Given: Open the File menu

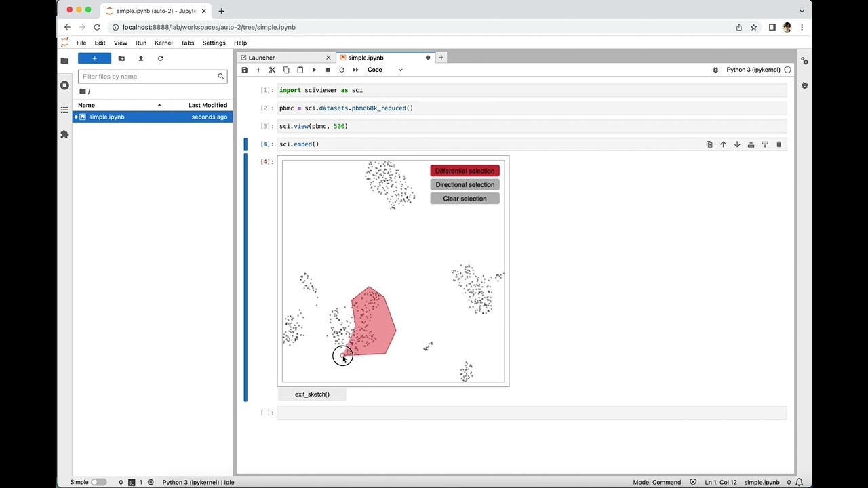Looking at the screenshot, I should (81, 43).
